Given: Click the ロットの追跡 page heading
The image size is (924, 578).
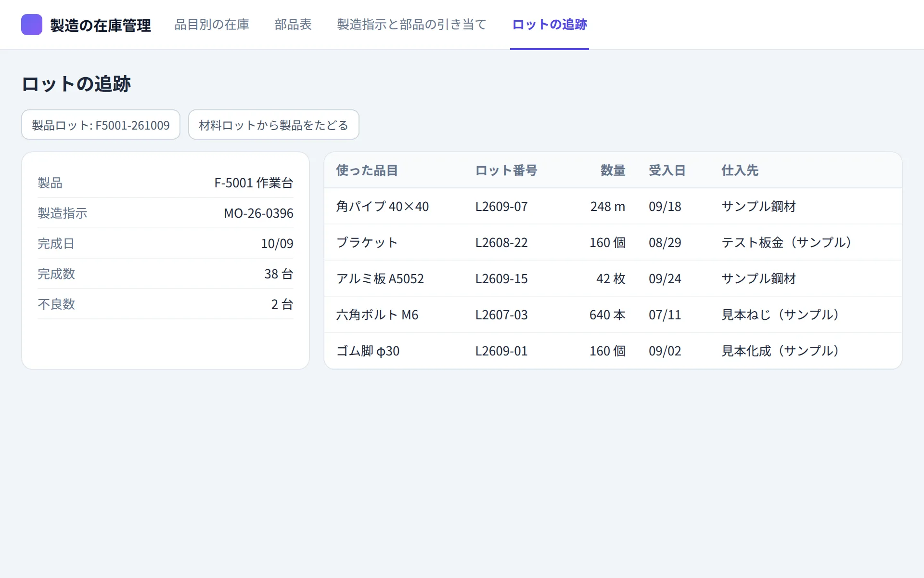Looking at the screenshot, I should (76, 84).
